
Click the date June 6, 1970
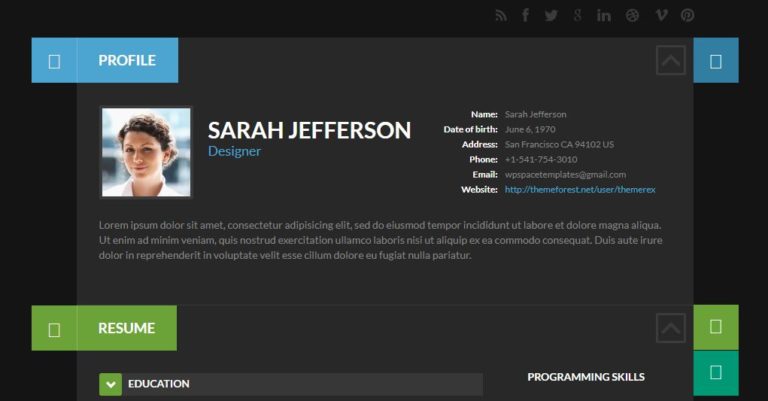[x=530, y=129]
